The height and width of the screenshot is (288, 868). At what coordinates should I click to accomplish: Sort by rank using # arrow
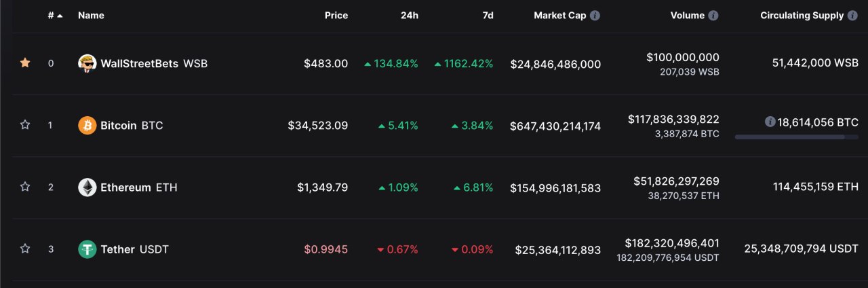tap(55, 16)
